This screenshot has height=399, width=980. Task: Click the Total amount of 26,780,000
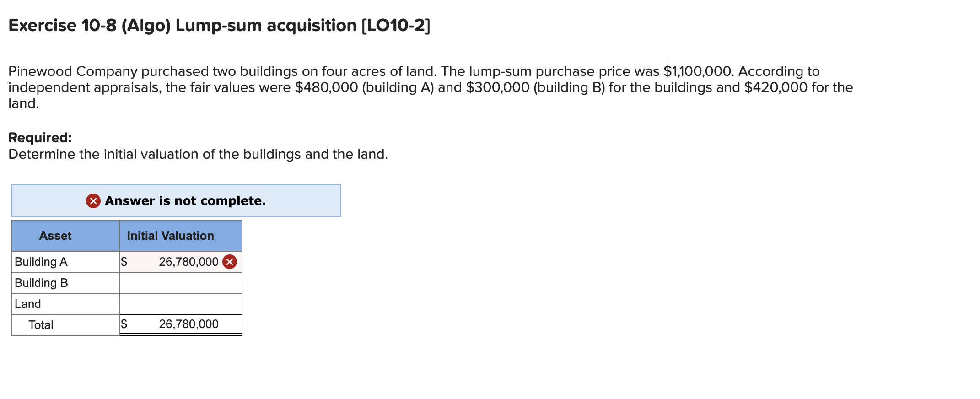tap(188, 324)
